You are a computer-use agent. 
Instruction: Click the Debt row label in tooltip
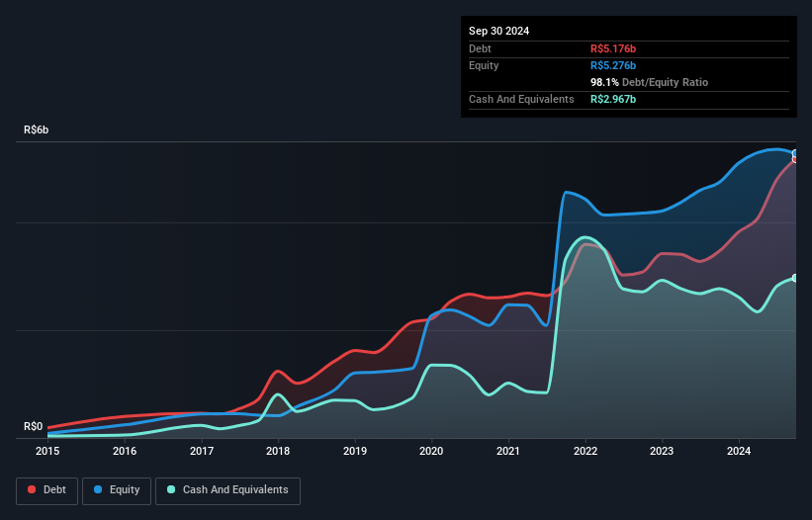pyautogui.click(x=480, y=48)
